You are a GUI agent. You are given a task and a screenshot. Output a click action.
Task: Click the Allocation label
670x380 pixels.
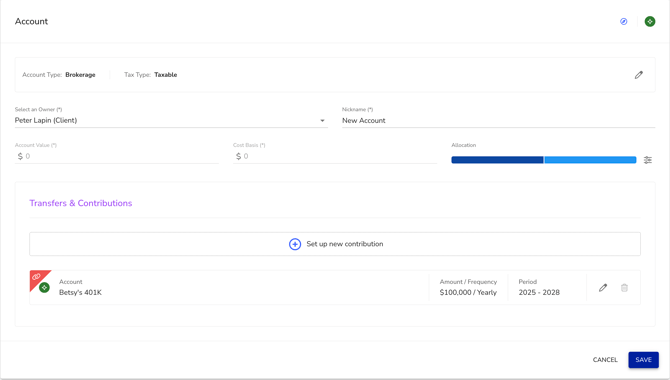pyautogui.click(x=464, y=145)
